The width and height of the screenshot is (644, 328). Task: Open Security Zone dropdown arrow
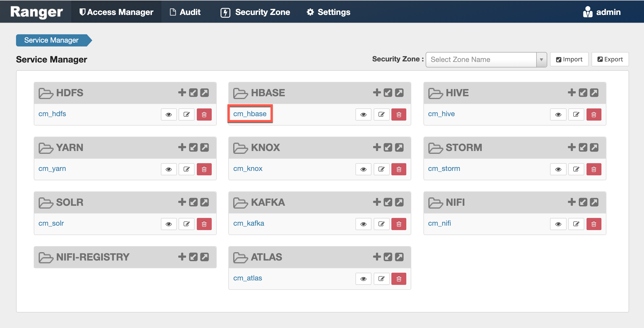541,60
